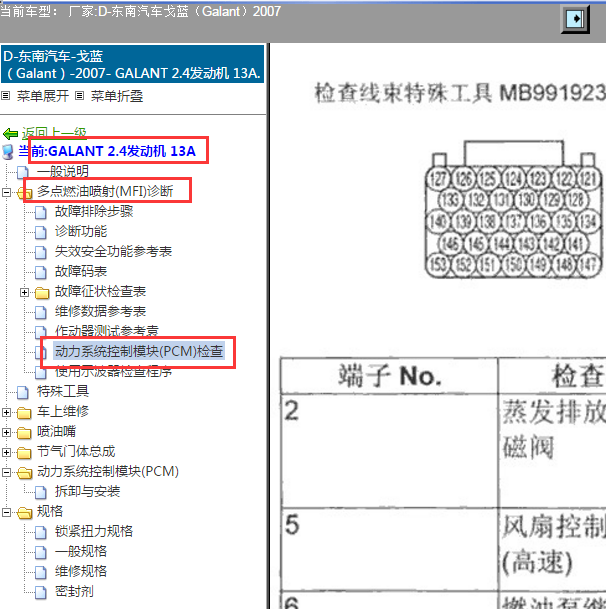Screen dimensions: 606x609
Task: Select 规格 folder label
Action: [x=50, y=512]
